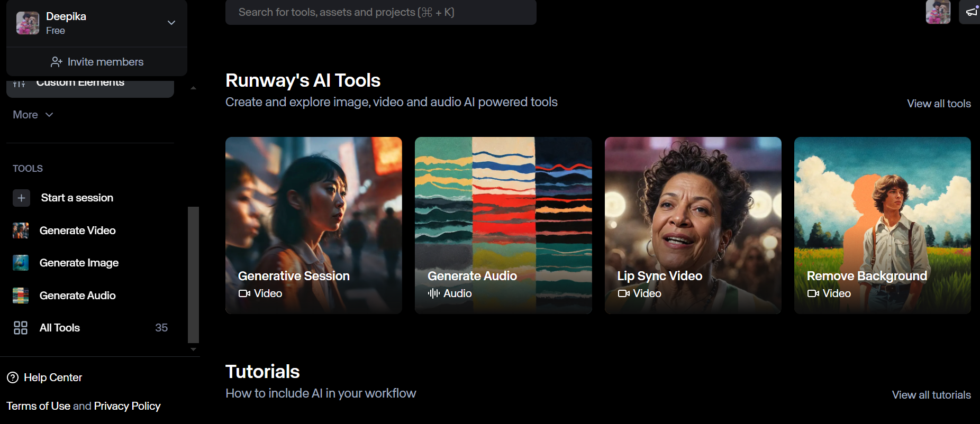Open All Tools in sidebar

(60, 328)
